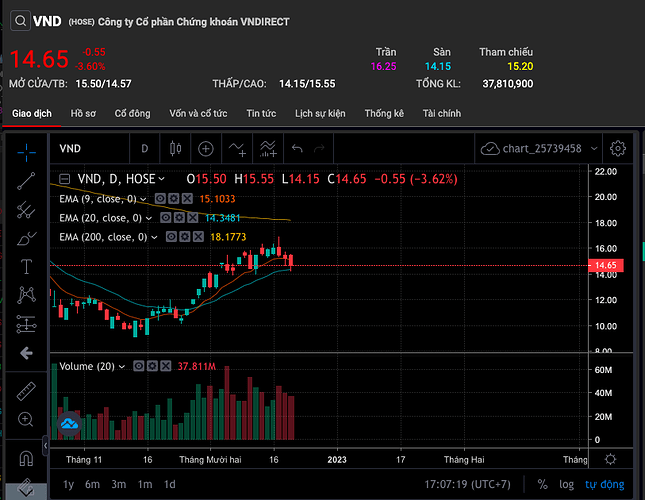Select the long position prediction tool

click(x=26, y=324)
